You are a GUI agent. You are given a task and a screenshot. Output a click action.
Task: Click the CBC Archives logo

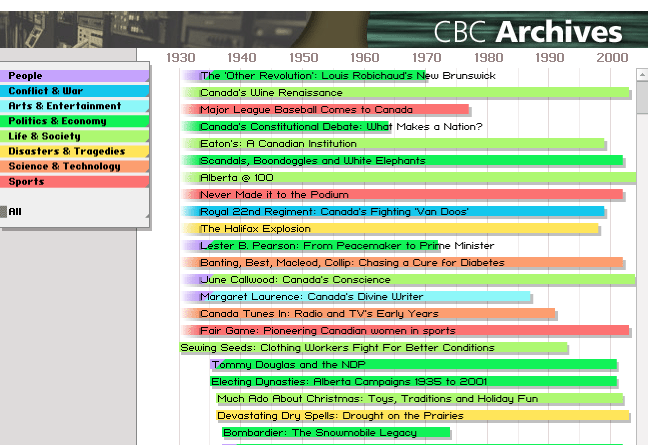(528, 31)
